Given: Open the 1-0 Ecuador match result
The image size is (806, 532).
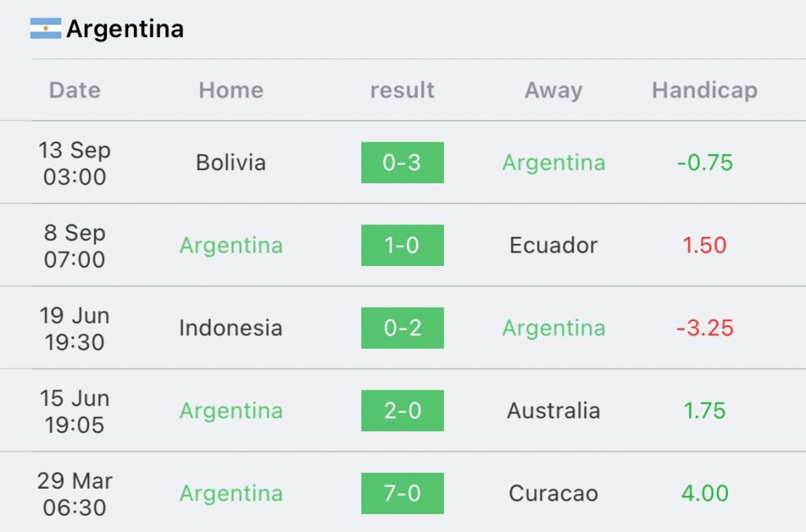Looking at the screenshot, I should 402,246.
